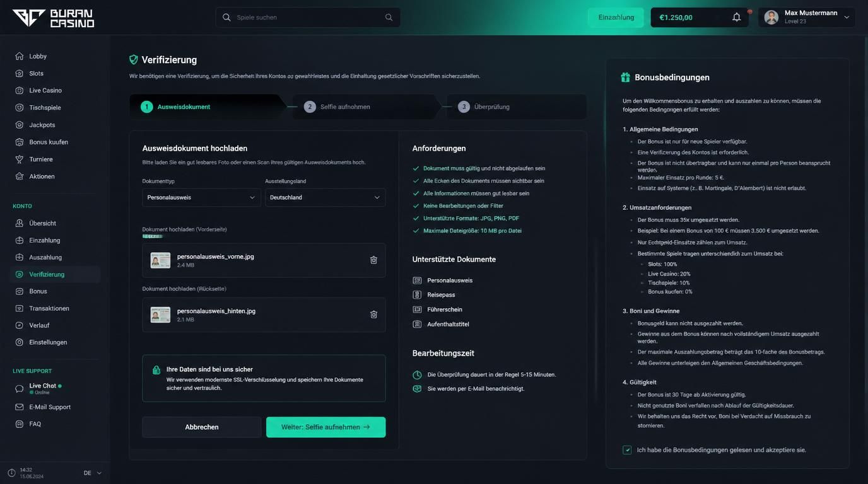Go to step 1 Ausweisdokument
Screen dimensions: 868x484
(x=204, y=107)
